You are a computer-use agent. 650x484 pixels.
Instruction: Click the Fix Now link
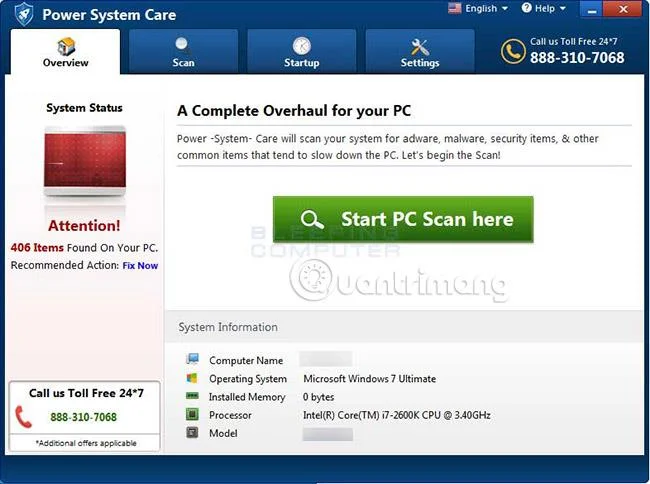click(140, 266)
